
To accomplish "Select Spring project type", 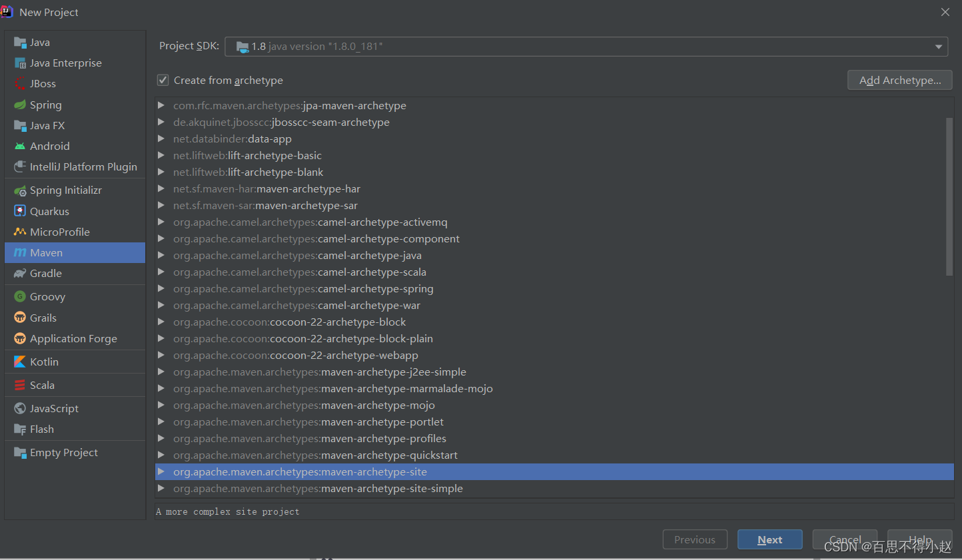I will [75, 105].
